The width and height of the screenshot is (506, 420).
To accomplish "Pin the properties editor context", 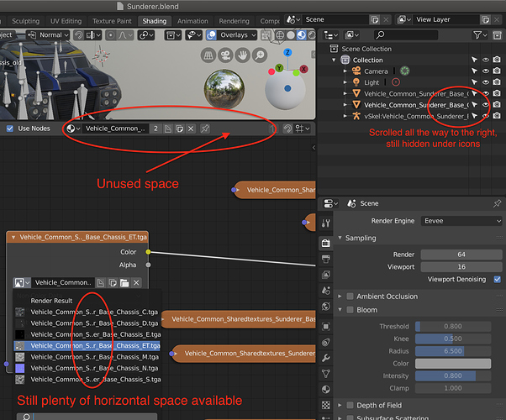I will 497,203.
